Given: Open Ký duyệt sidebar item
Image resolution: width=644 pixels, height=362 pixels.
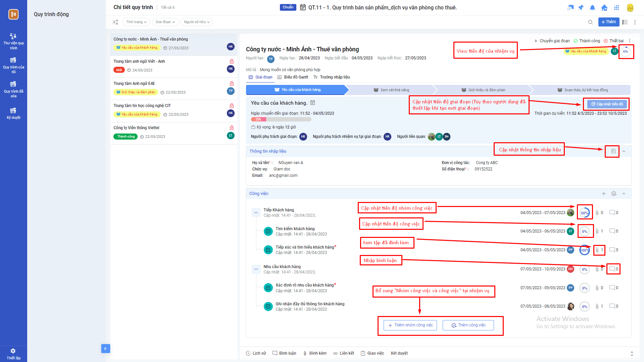Looking at the screenshot, I should [13, 113].
